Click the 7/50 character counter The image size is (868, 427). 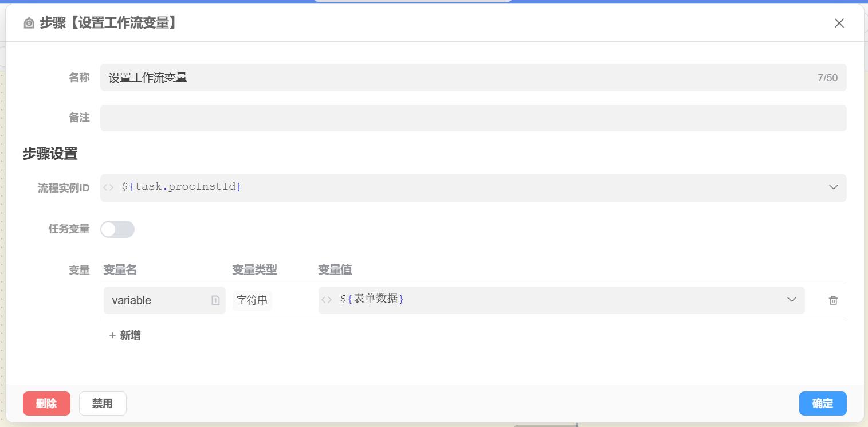(827, 78)
